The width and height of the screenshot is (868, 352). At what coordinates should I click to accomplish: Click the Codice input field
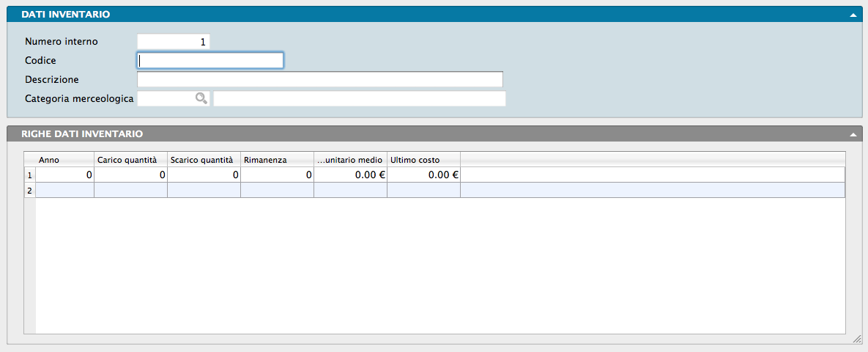210,60
